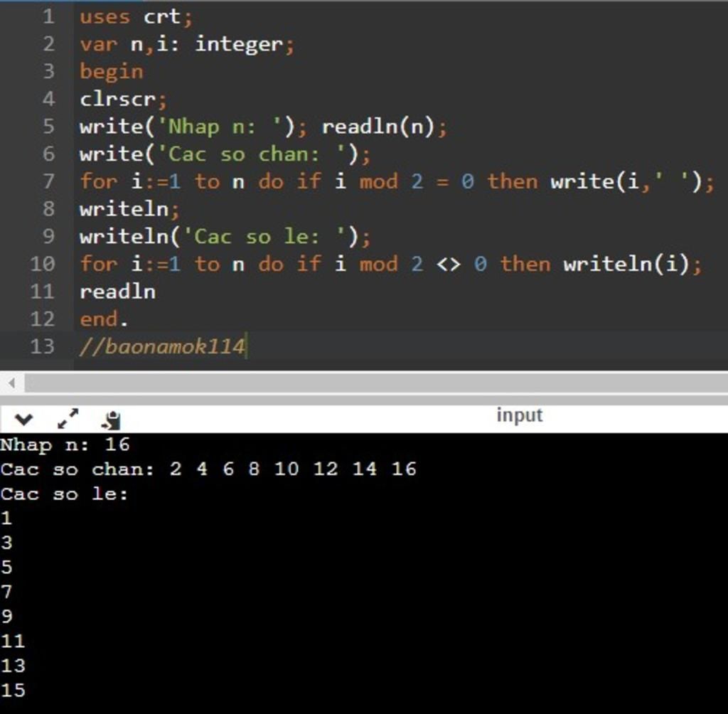The image size is (728, 714).
Task: Select the input tab label in console
Action: (x=520, y=415)
